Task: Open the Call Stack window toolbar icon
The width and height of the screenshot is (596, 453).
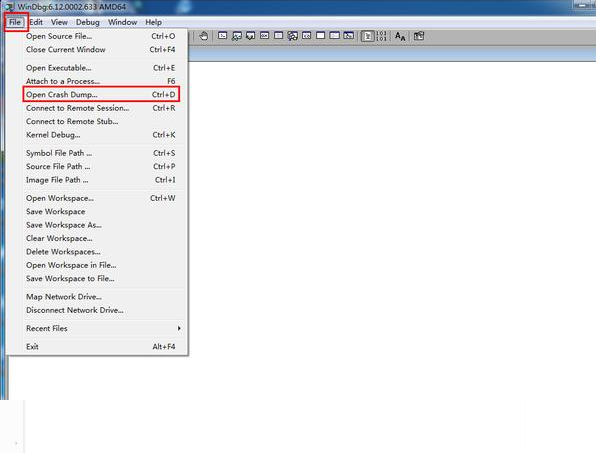Action: [293, 36]
